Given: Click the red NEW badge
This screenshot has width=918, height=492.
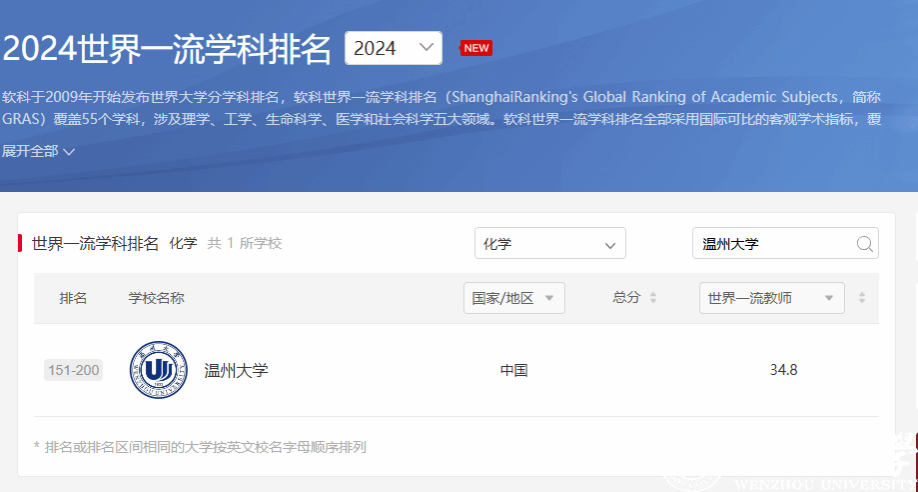Looking at the screenshot, I should [476, 48].
